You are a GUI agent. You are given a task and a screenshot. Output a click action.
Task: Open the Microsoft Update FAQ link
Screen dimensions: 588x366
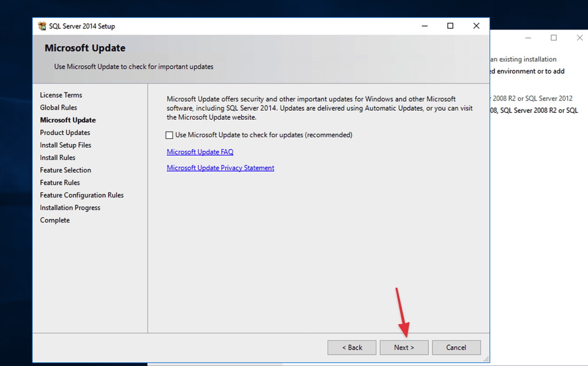click(x=200, y=152)
